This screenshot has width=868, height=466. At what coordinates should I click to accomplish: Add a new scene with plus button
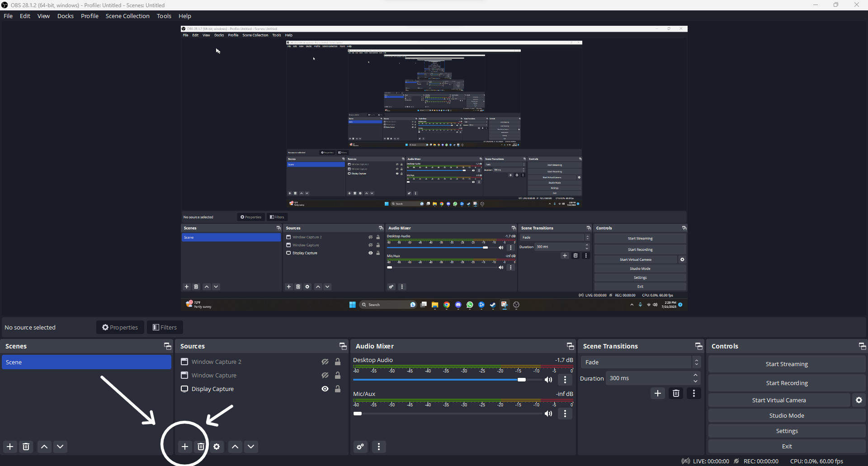10,447
